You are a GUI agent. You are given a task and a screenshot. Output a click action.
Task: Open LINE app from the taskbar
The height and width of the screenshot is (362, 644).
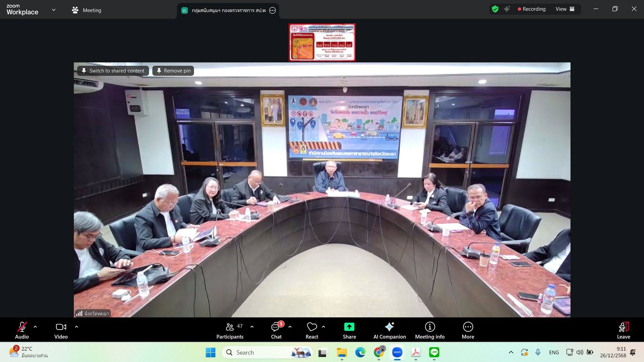point(434,352)
